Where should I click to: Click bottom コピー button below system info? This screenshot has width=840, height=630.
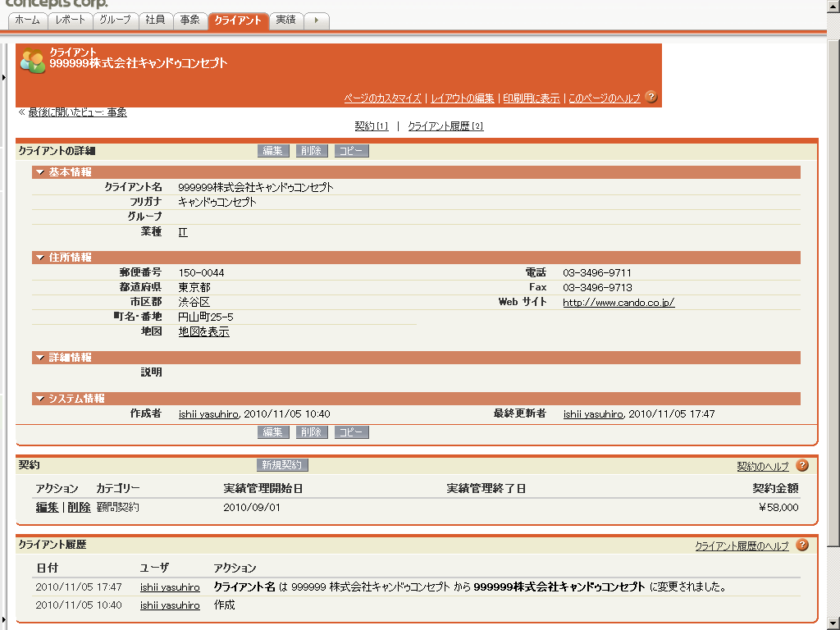[351, 432]
